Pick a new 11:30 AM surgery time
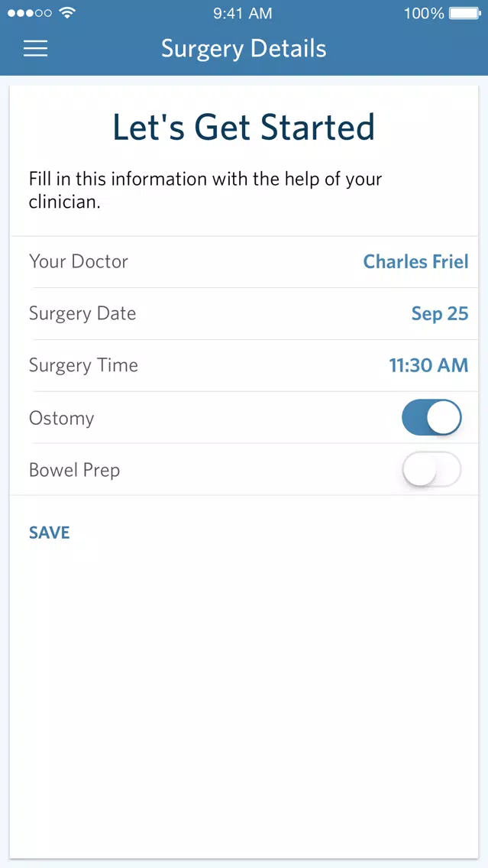 point(428,365)
